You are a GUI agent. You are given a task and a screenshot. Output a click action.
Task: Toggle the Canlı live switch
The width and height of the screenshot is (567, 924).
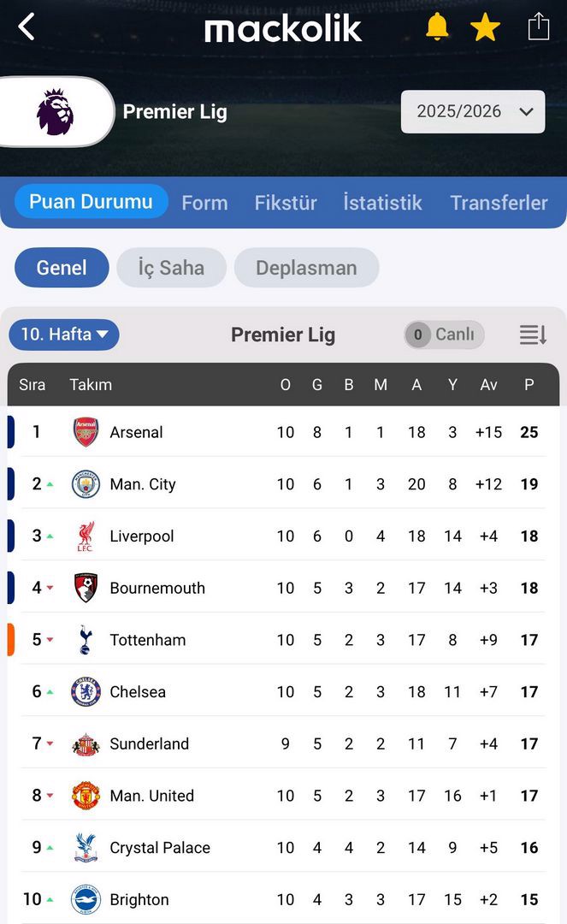pos(444,335)
